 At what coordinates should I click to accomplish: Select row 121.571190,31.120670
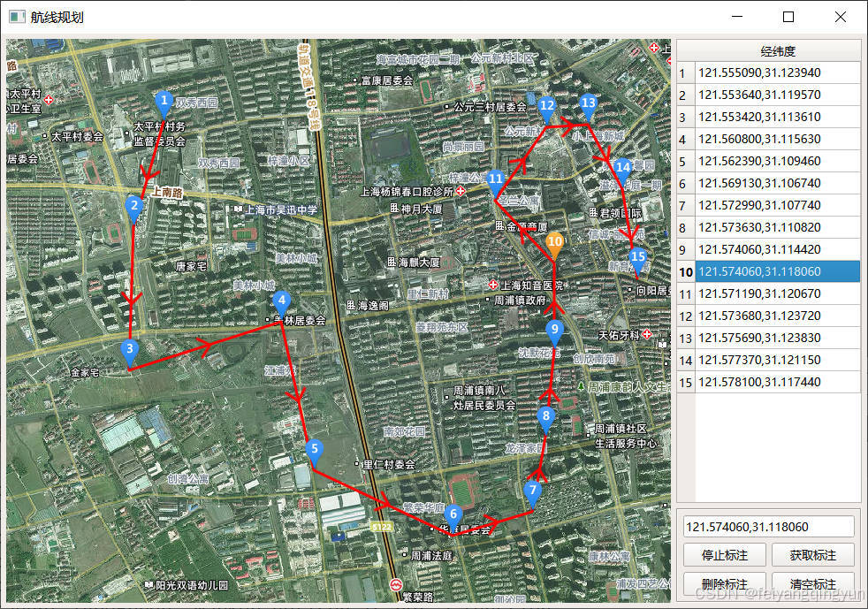pyautogui.click(x=778, y=294)
